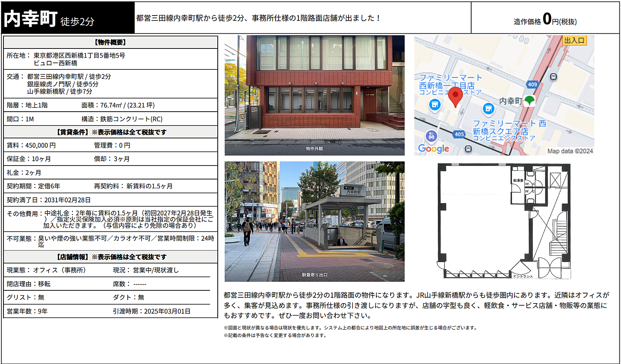Click the 造作価格 0円 price box
Image resolution: width=621 pixels, height=364 pixels.
pos(545,18)
